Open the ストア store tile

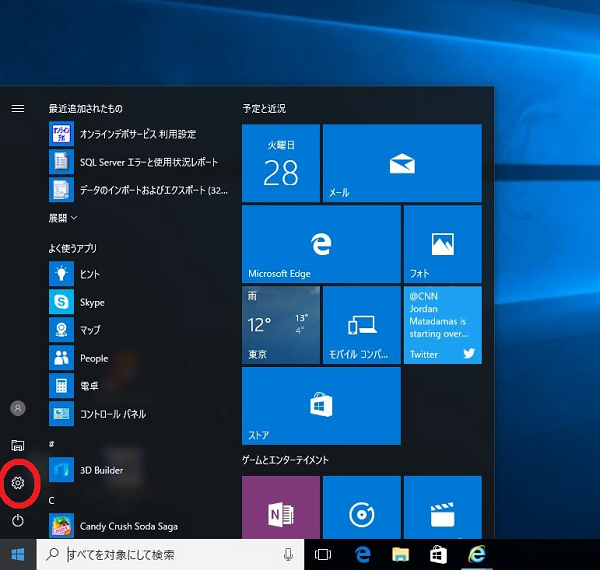(321, 405)
